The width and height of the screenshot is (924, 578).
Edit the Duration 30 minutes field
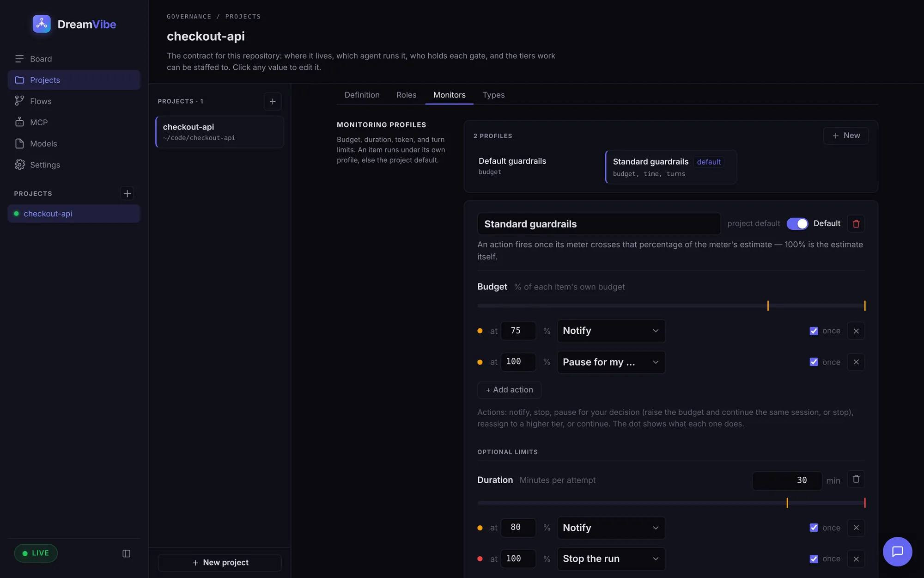click(787, 480)
